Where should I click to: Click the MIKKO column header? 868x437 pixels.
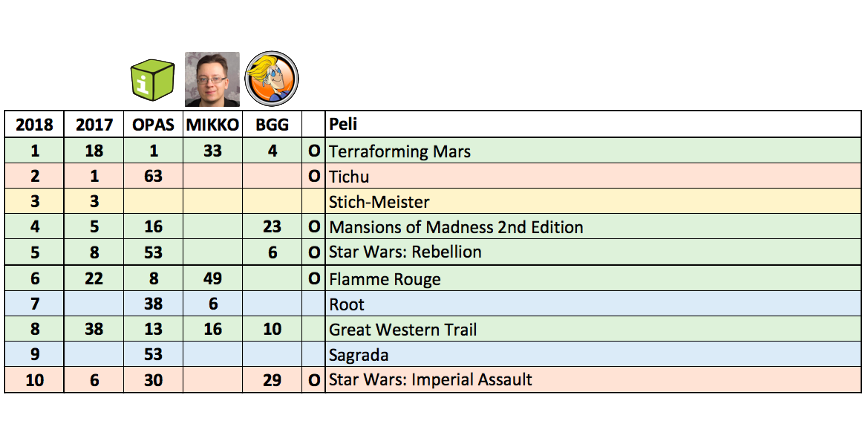click(x=212, y=124)
